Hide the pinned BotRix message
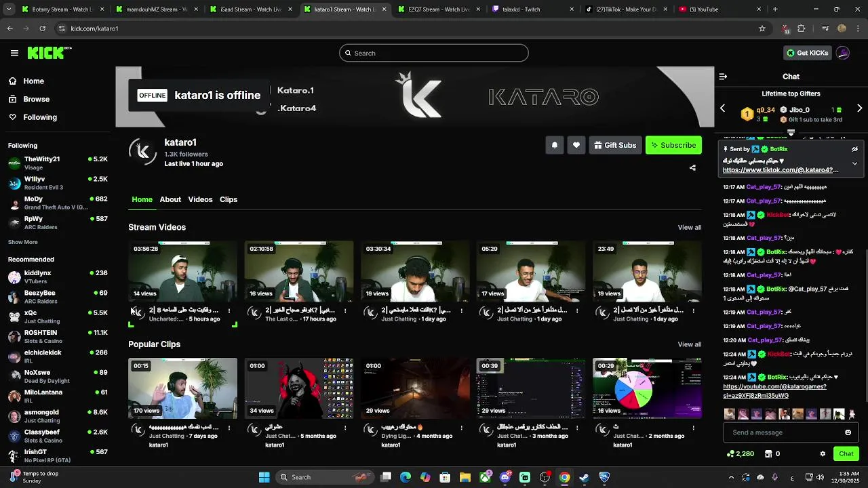Image resolution: width=868 pixels, height=488 pixels. 855,149
